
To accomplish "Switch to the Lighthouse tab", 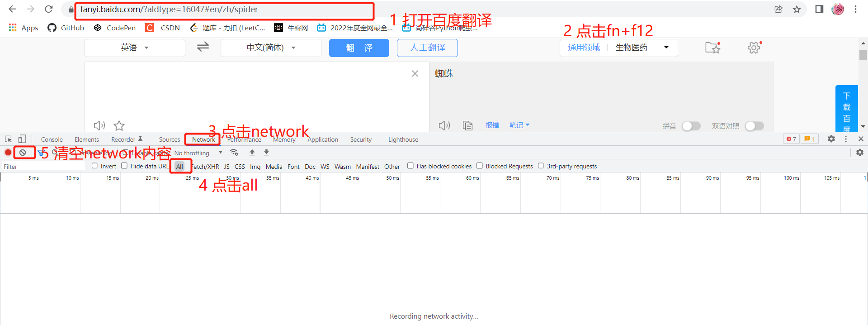I will (403, 139).
